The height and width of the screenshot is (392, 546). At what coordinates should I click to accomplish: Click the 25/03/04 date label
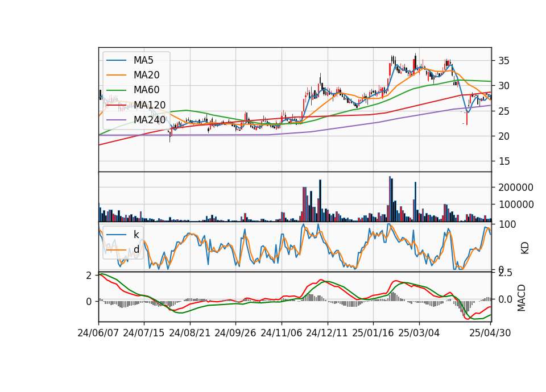click(x=419, y=333)
